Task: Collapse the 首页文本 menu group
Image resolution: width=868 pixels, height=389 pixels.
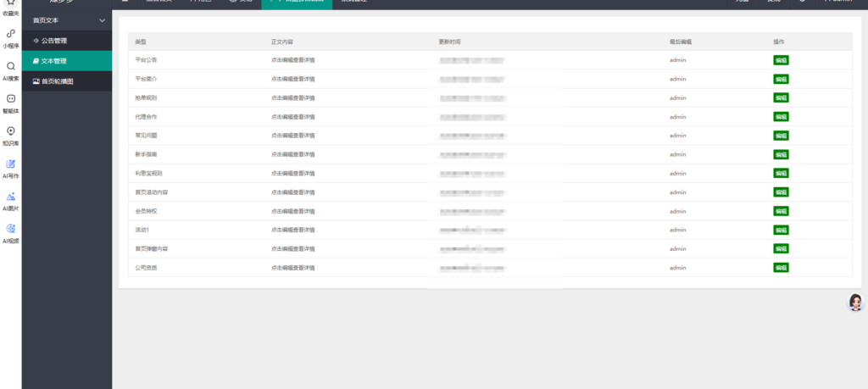Action: (103, 19)
